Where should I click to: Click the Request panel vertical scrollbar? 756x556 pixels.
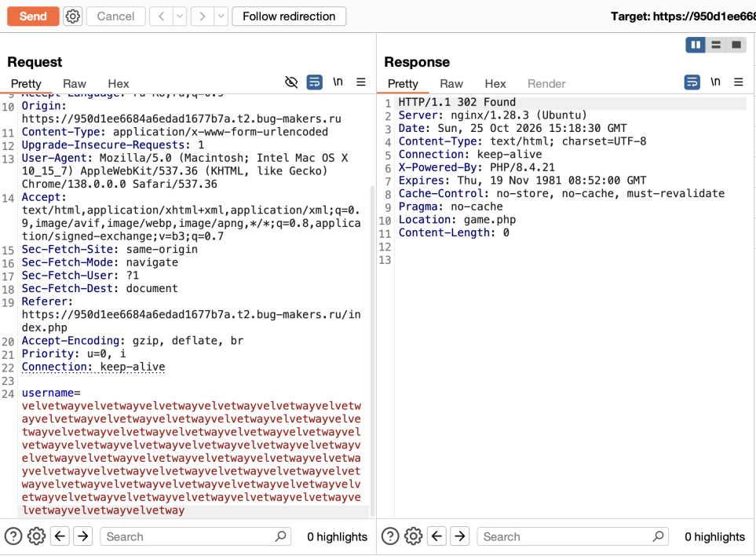pos(372,351)
